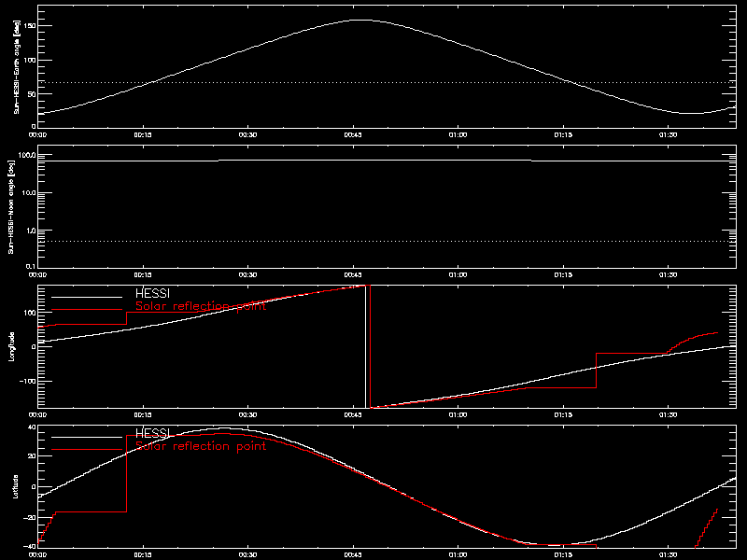Select Solar reflection point legend in Longitude panel

point(201,306)
